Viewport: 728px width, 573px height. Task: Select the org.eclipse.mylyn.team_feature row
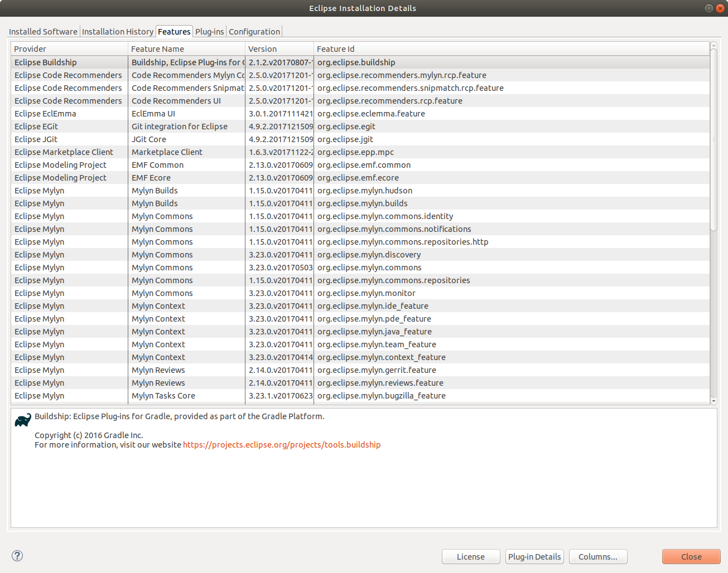(x=360, y=344)
